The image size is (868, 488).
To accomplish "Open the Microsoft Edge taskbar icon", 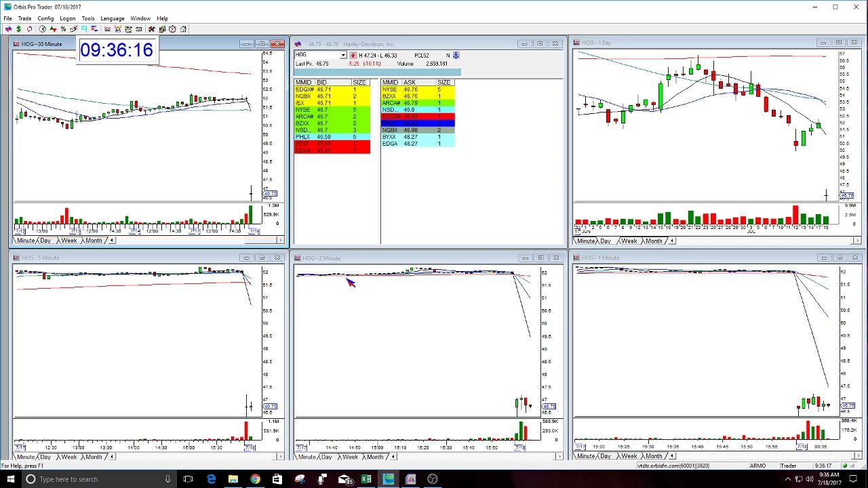I will point(211,479).
